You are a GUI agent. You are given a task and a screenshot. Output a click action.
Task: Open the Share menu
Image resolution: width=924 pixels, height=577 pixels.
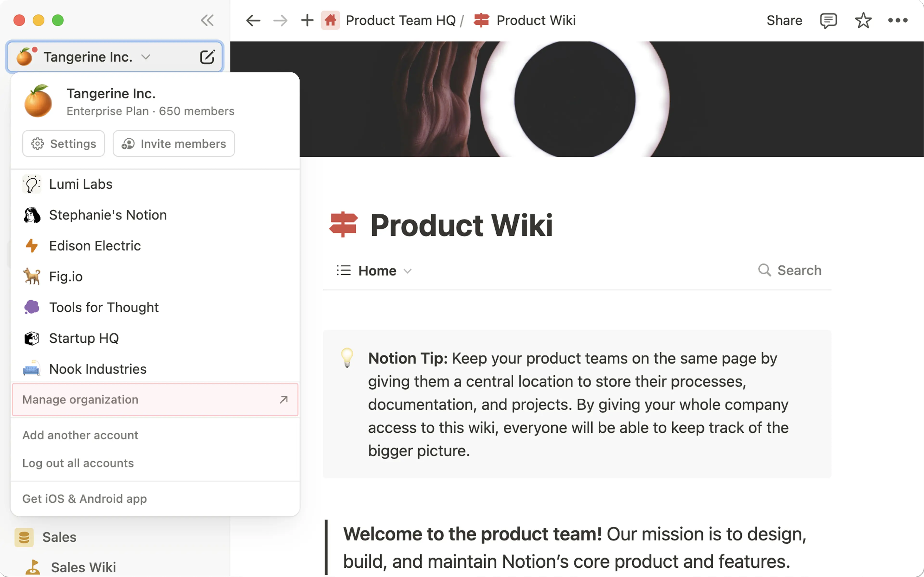point(784,21)
